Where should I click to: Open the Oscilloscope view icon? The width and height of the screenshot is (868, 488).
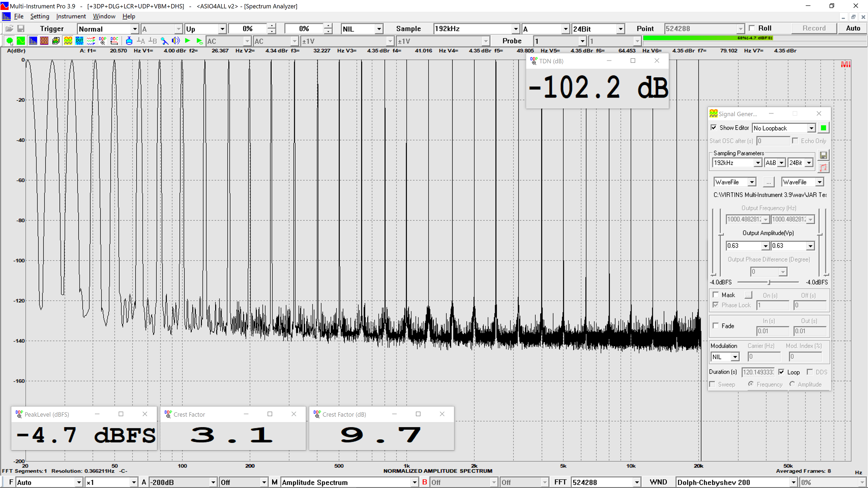click(21, 41)
